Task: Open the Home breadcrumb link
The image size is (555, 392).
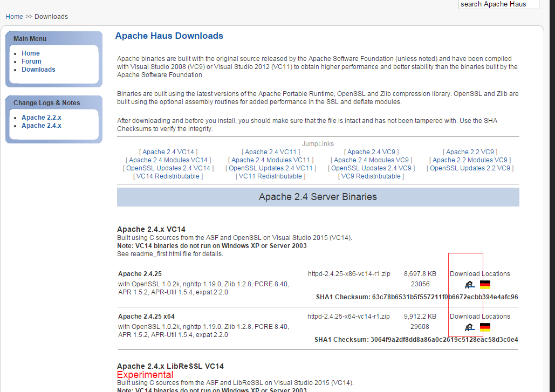Action: point(14,17)
